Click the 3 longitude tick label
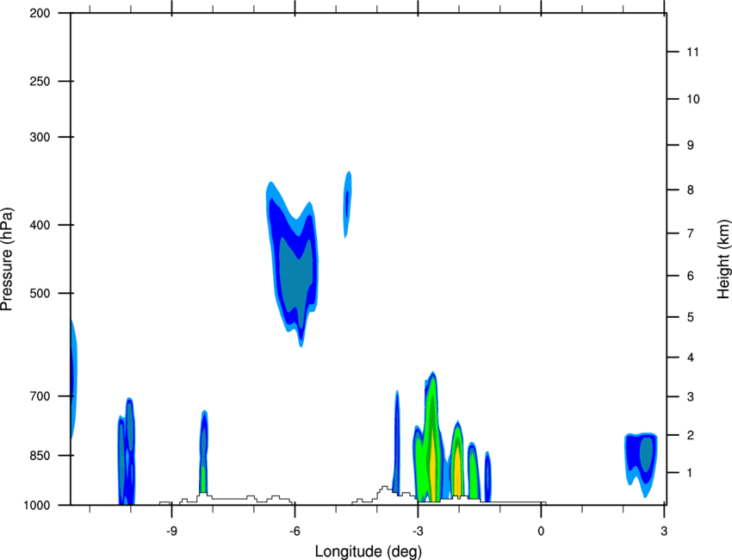The width and height of the screenshot is (732, 560). click(664, 531)
